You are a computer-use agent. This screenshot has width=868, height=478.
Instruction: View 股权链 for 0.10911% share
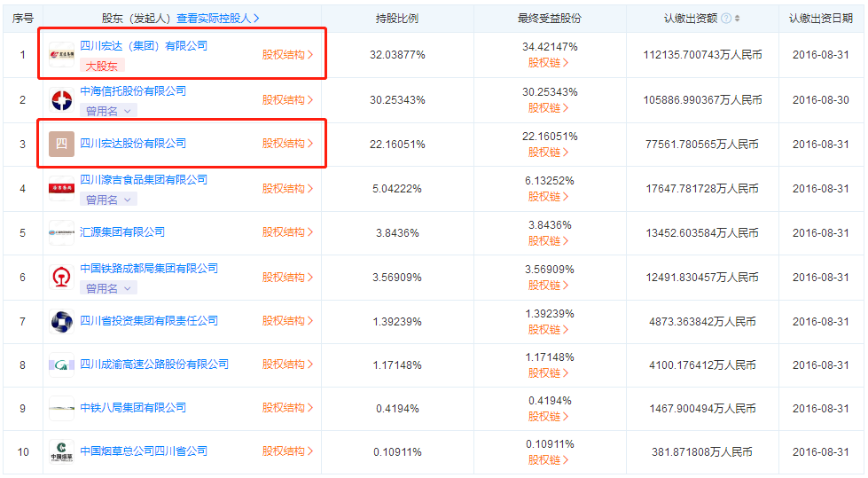(548, 459)
